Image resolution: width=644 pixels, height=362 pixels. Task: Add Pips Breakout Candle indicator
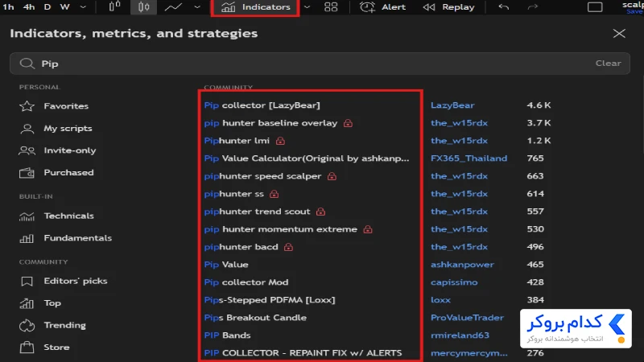click(255, 317)
